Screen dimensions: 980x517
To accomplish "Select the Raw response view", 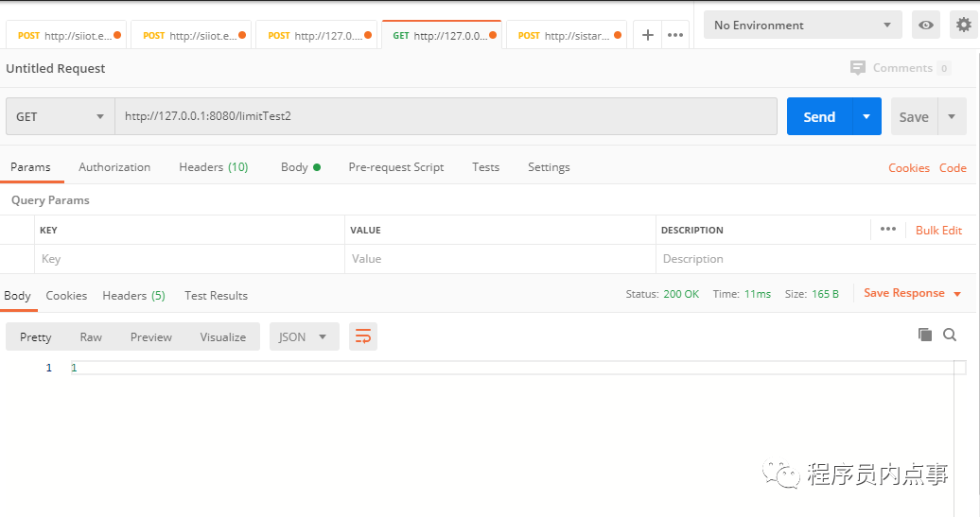I will 91,337.
